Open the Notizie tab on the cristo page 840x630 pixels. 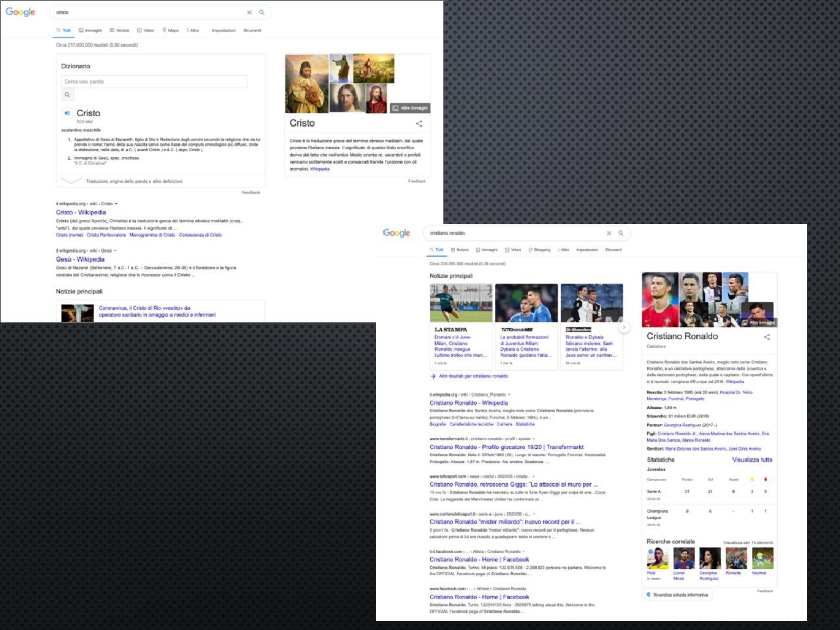(120, 30)
